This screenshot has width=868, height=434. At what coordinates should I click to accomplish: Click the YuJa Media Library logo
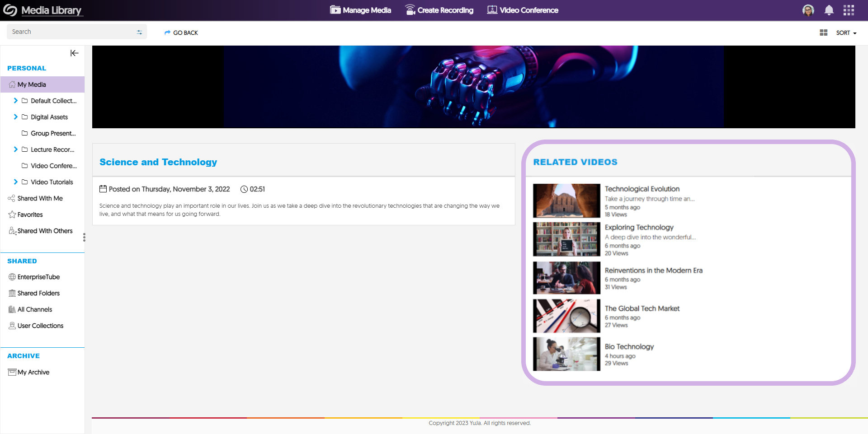tap(43, 10)
